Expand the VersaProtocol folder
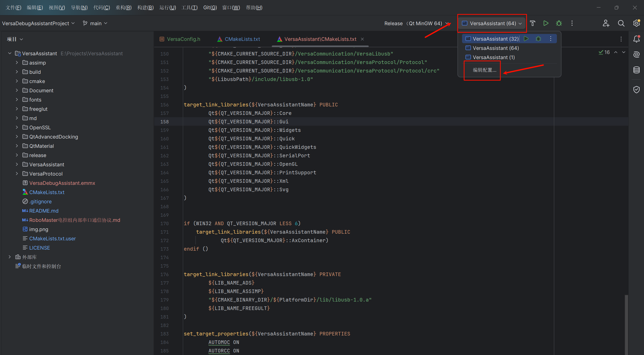The width and height of the screenshot is (644, 355). (x=17, y=174)
